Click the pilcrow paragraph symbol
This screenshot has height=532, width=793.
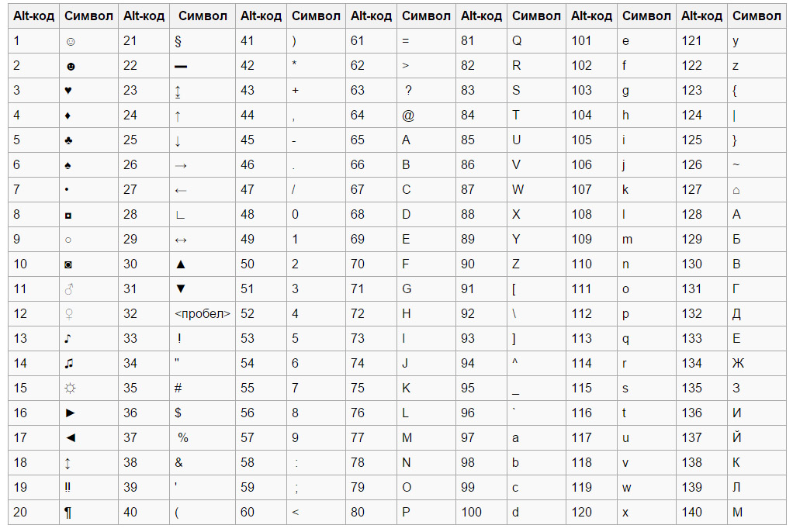[x=71, y=513]
